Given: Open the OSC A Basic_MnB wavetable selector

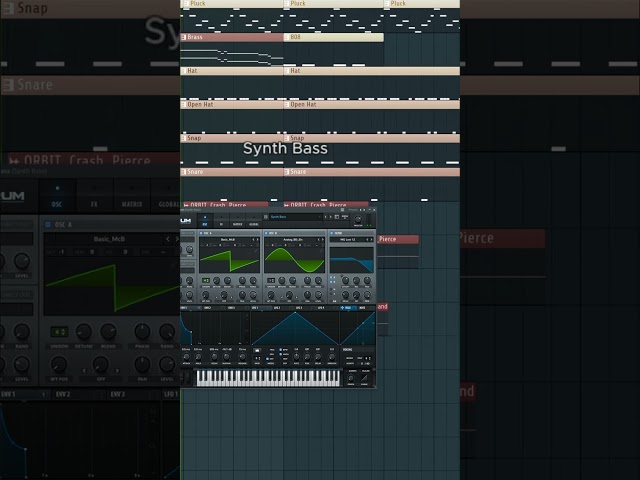Looking at the screenshot, I should (228, 240).
